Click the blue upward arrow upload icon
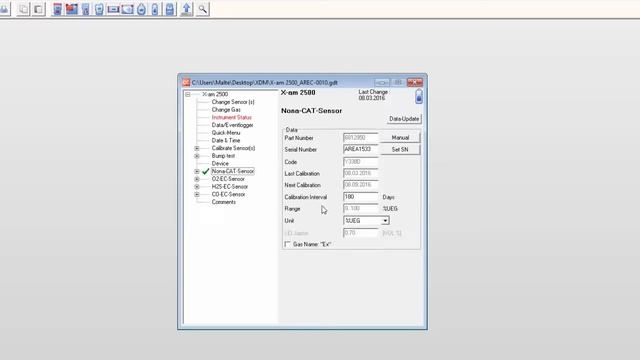This screenshot has height=360, width=640. coord(187,9)
